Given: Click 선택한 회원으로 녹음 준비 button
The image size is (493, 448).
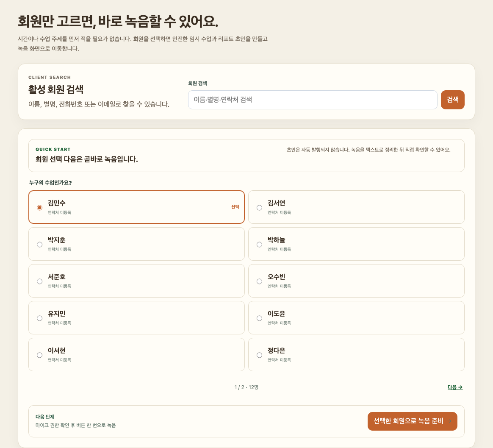Looking at the screenshot, I should pyautogui.click(x=412, y=421).
